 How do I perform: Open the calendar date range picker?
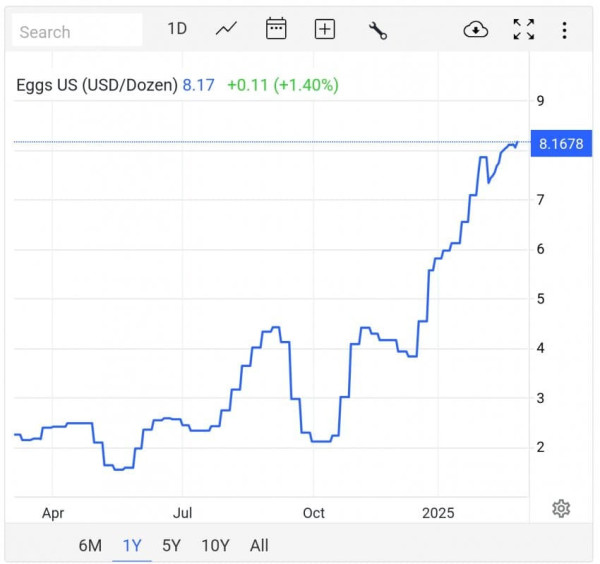[276, 29]
